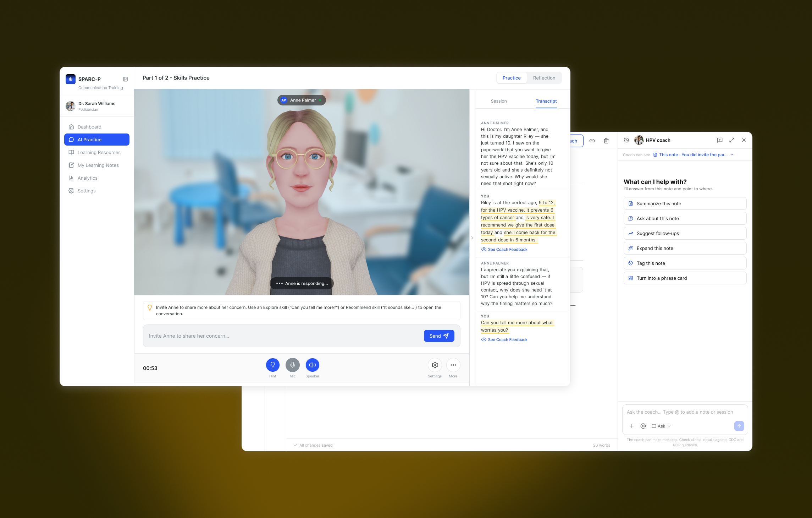812x518 pixels.
Task: Click the Send message button
Action: click(439, 336)
